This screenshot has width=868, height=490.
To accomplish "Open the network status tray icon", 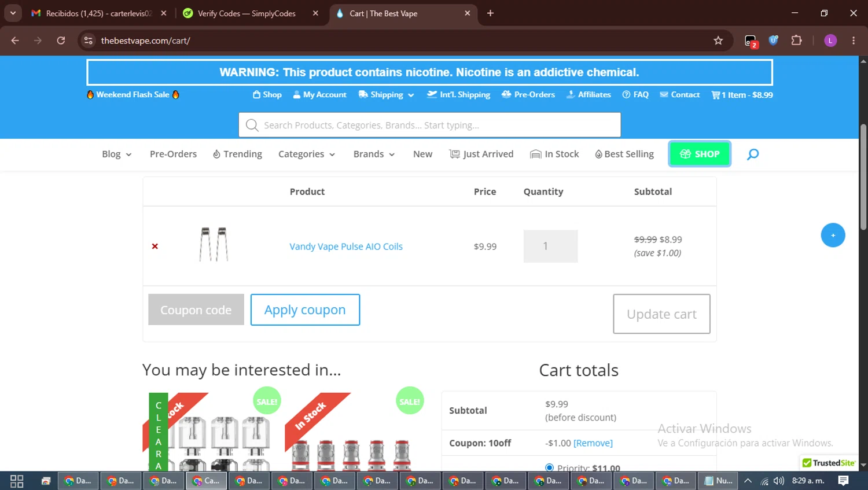I will coord(764,481).
